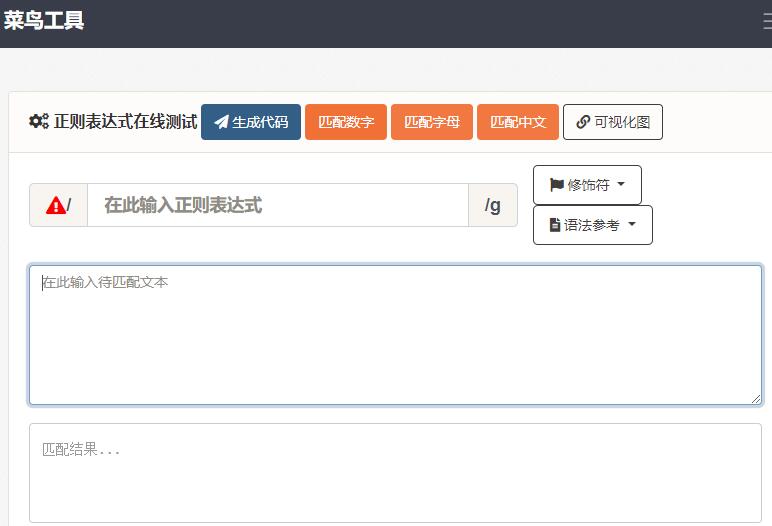This screenshot has width=772, height=526.
Task: Click the gears icon beside 正则表达式在线测试
Action: click(39, 121)
